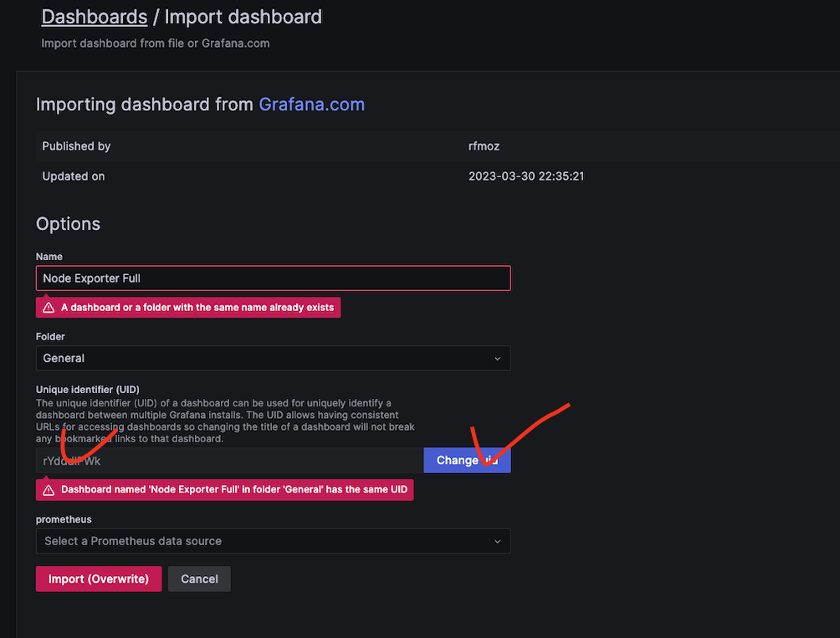
Task: Click the UID input field
Action: click(229, 460)
